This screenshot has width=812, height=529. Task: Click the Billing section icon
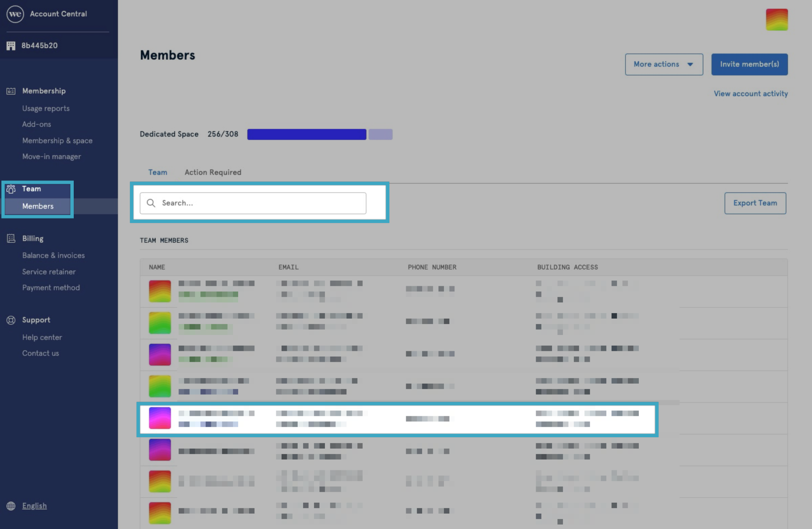point(11,238)
